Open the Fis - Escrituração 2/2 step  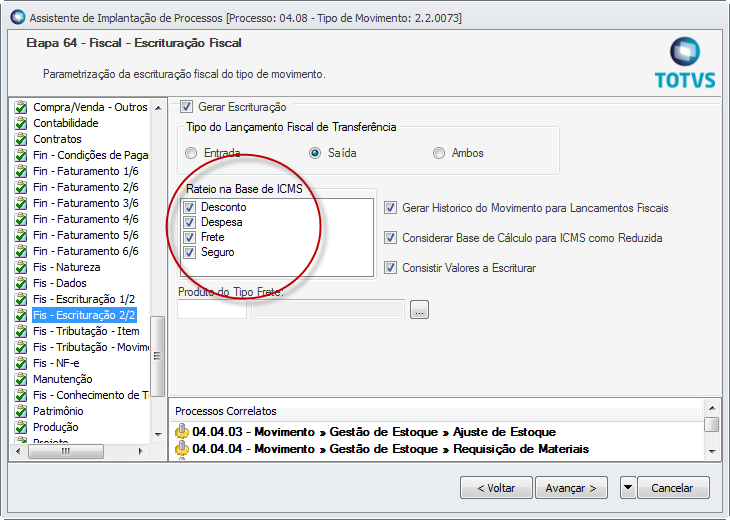(84, 315)
